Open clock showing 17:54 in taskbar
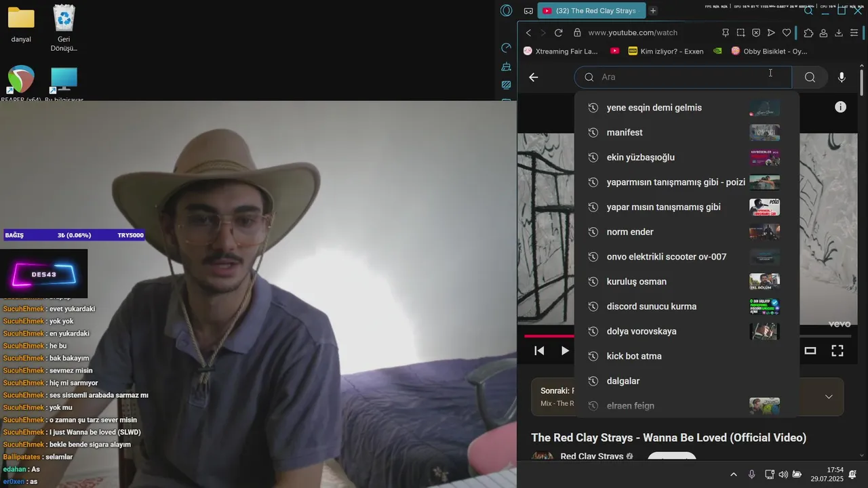The image size is (868, 488). click(x=827, y=474)
